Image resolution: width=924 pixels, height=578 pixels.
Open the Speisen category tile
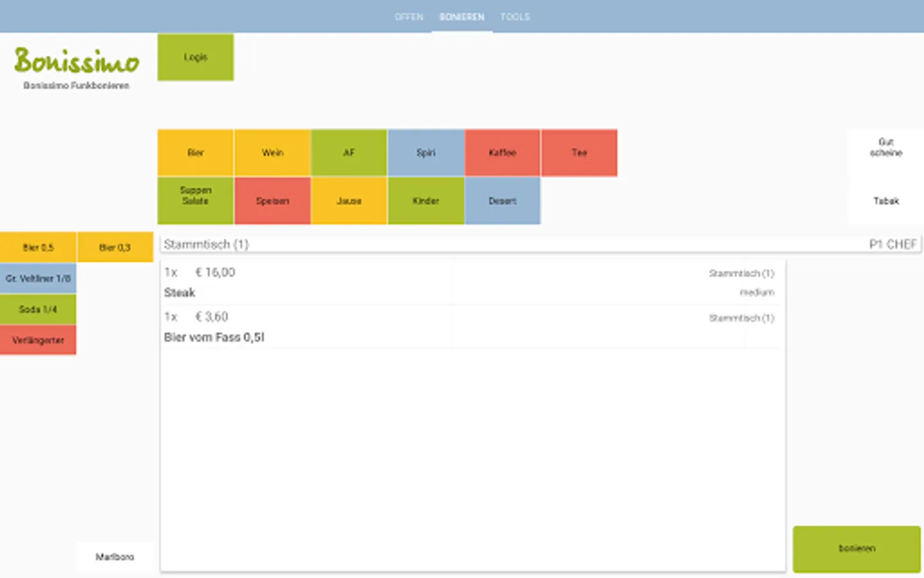point(273,201)
